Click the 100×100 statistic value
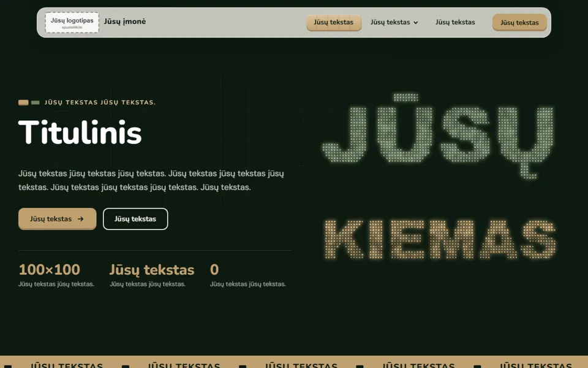Screen dimensions: 588x368 pos(50,270)
